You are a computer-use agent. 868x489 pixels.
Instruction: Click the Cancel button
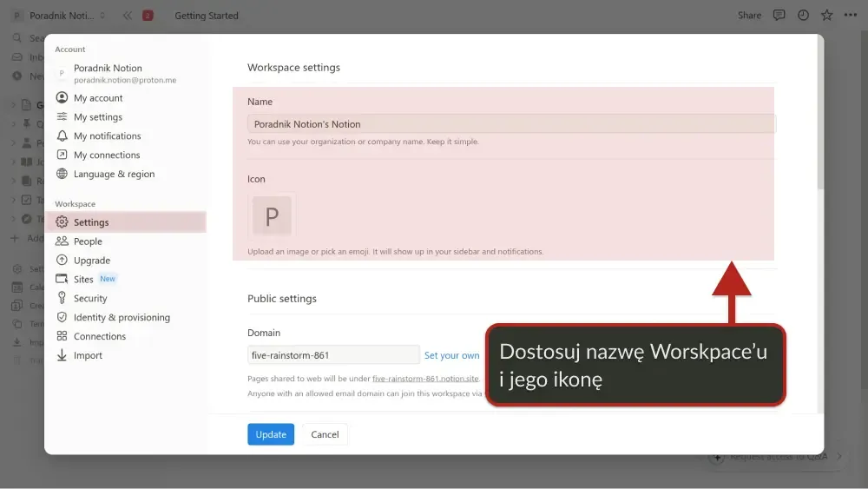click(x=325, y=435)
